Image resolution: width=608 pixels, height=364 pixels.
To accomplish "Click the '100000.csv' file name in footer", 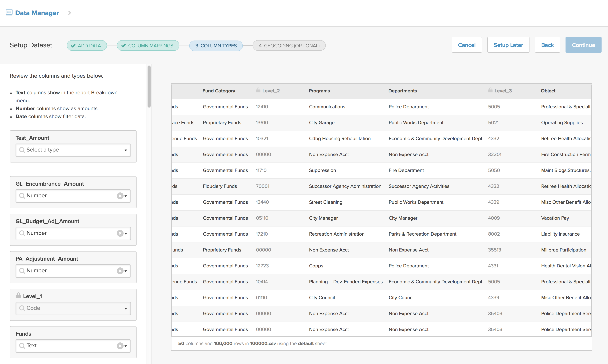I will [x=263, y=343].
